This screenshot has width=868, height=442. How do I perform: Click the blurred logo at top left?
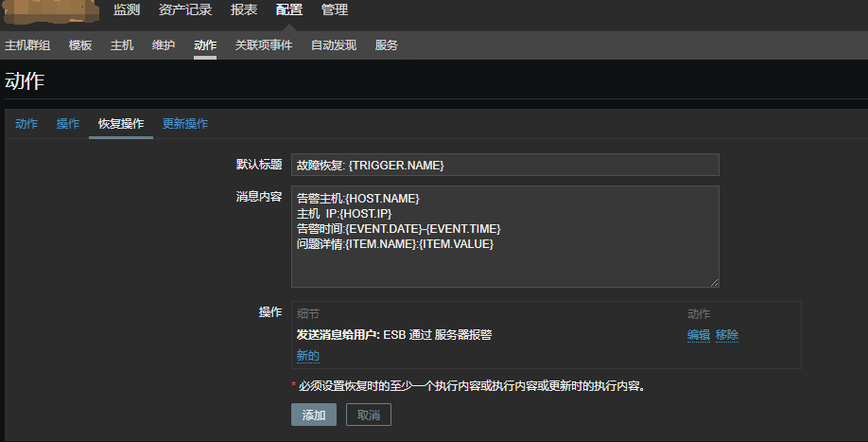(x=51, y=12)
